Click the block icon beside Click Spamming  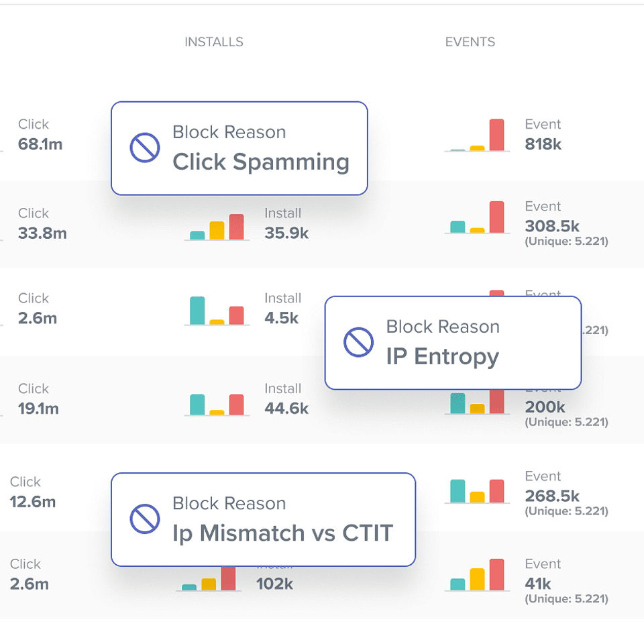144,148
